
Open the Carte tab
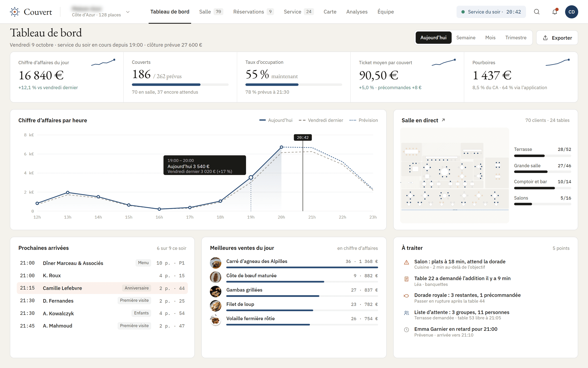pos(330,12)
